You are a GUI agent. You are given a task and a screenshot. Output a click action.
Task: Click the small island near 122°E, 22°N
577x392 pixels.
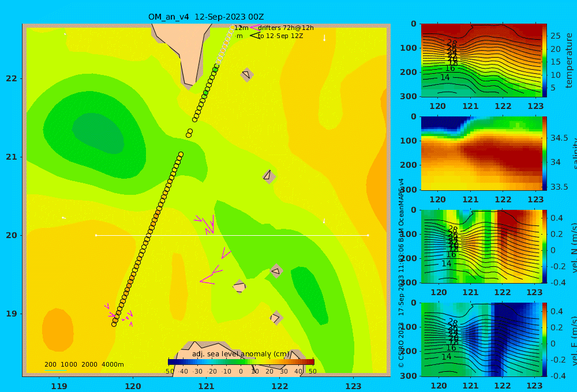[246, 74]
